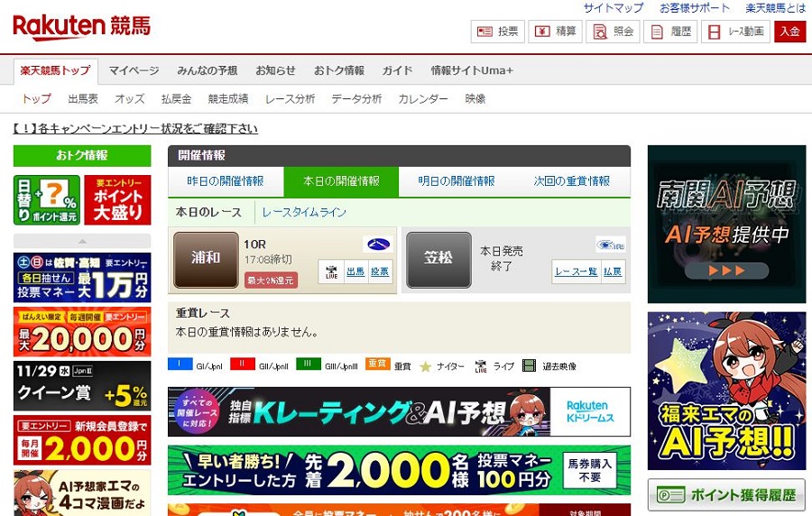Open the 南関AI予想 banner
This screenshot has height=516, width=812.
click(726, 224)
